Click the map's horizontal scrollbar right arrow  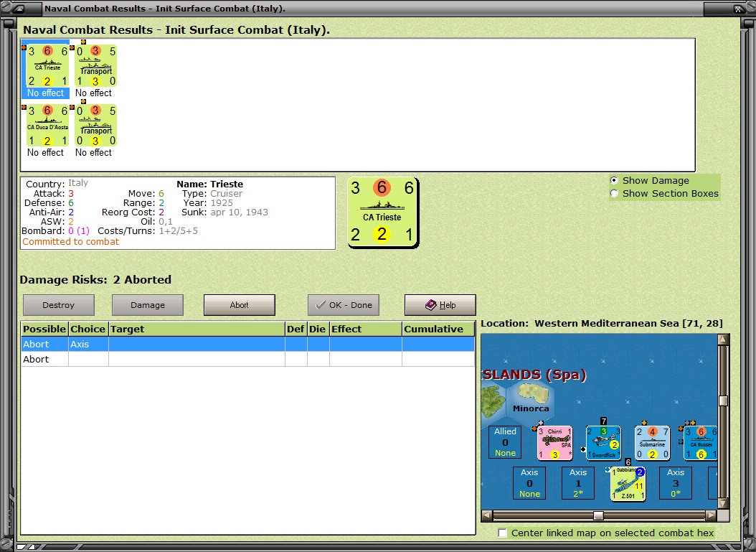(711, 515)
